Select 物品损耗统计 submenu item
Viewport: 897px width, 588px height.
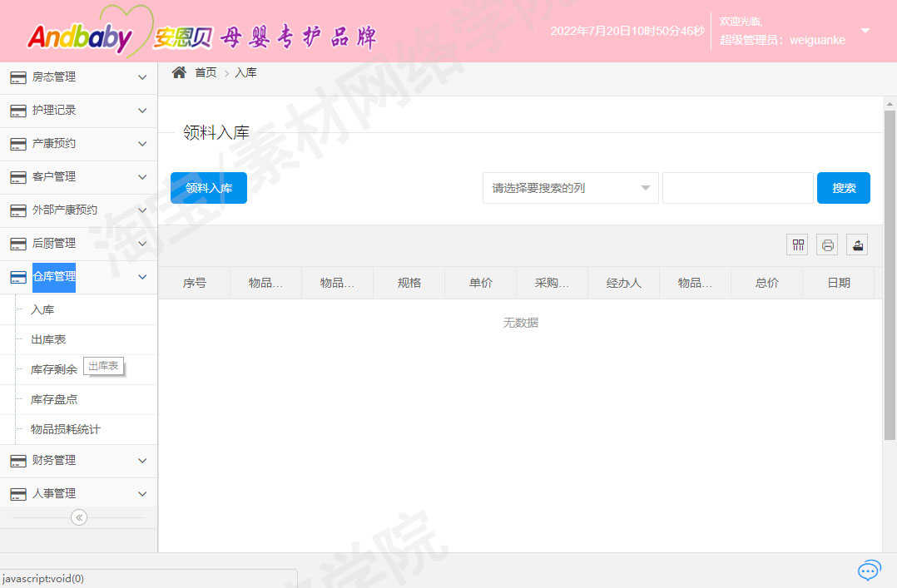coord(65,429)
